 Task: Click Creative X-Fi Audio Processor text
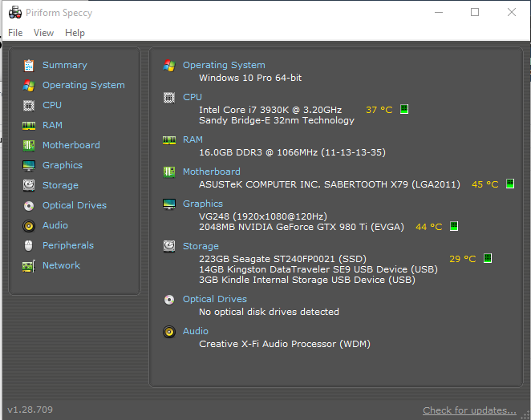click(x=285, y=344)
